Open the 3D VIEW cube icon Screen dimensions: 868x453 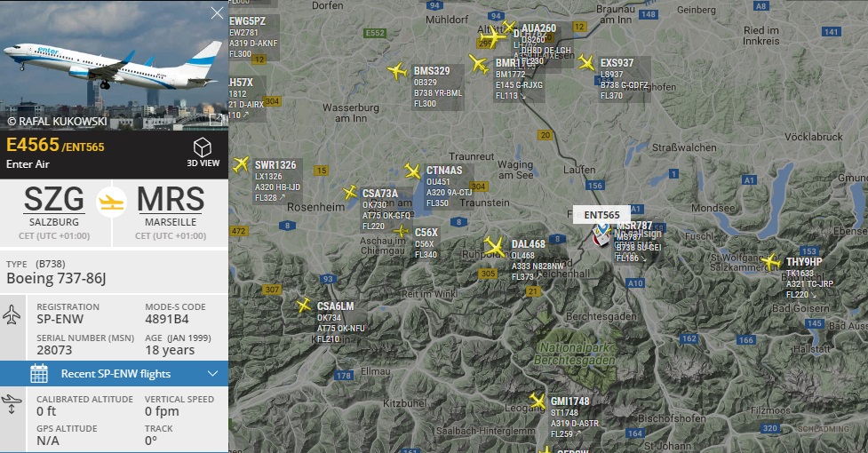click(203, 147)
